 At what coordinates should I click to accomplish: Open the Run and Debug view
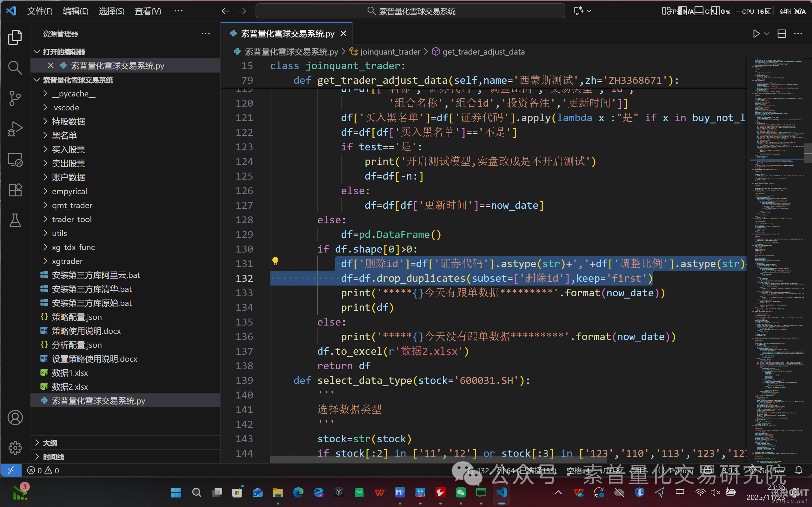[x=15, y=129]
